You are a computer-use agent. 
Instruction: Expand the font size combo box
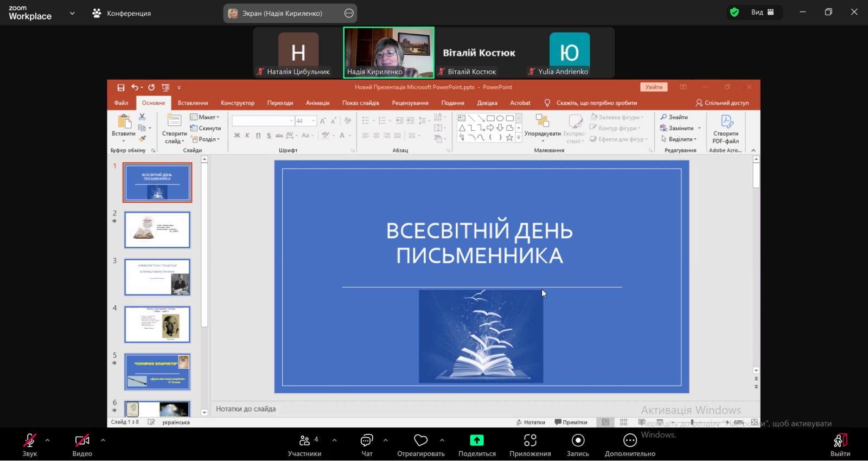pyautogui.click(x=313, y=121)
